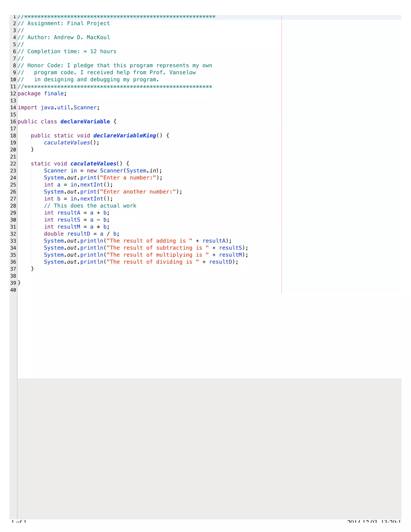Click comment '// This does the actual work'

90,206
